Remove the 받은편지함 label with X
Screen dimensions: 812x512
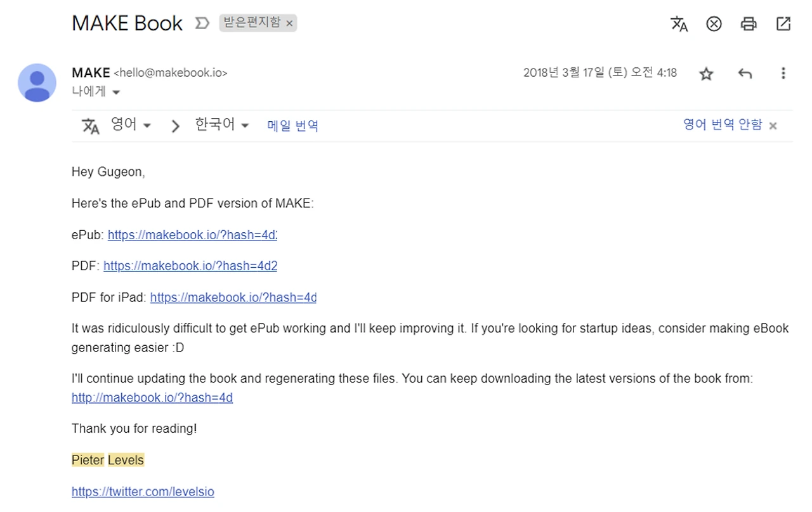289,23
